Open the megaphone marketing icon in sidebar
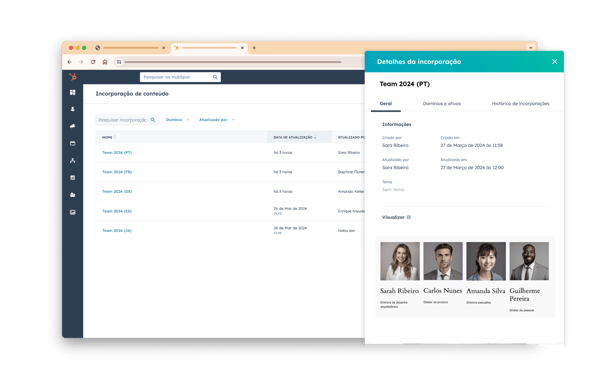600x391 pixels. [73, 126]
